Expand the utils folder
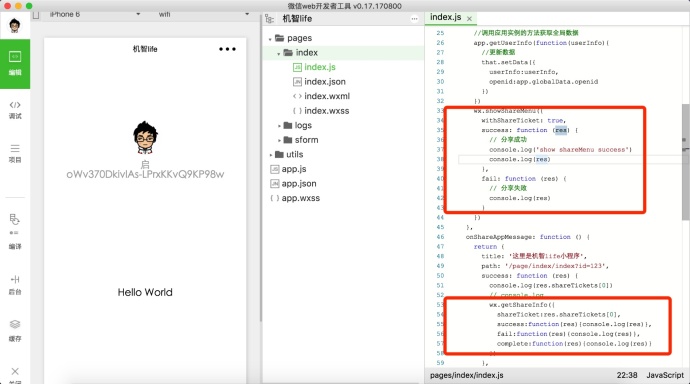The height and width of the screenshot is (384, 690). click(x=270, y=155)
